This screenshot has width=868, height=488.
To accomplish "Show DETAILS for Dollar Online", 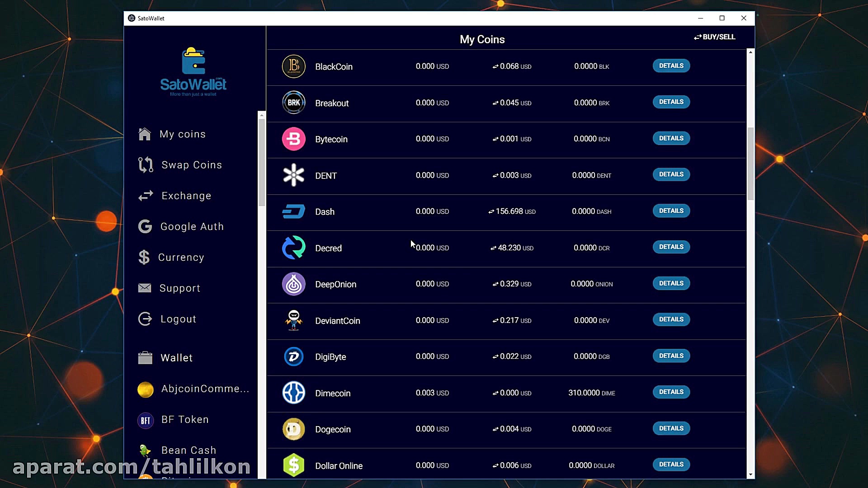I will pos(671,465).
